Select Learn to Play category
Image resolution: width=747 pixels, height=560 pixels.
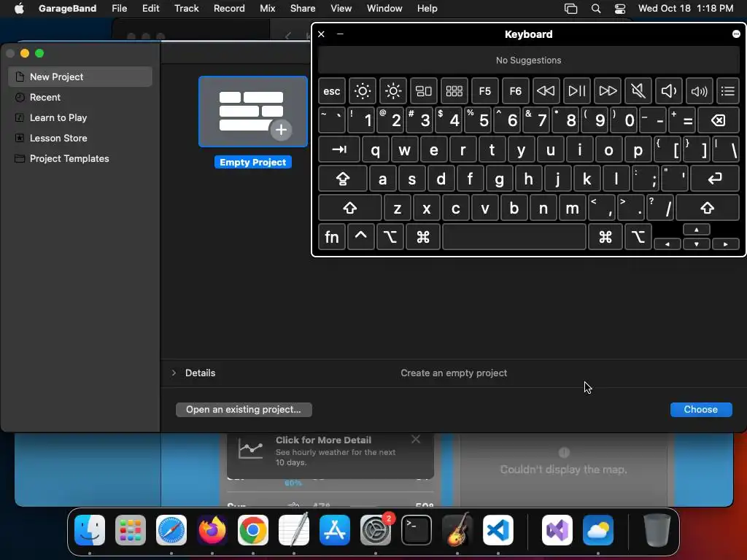point(80,117)
